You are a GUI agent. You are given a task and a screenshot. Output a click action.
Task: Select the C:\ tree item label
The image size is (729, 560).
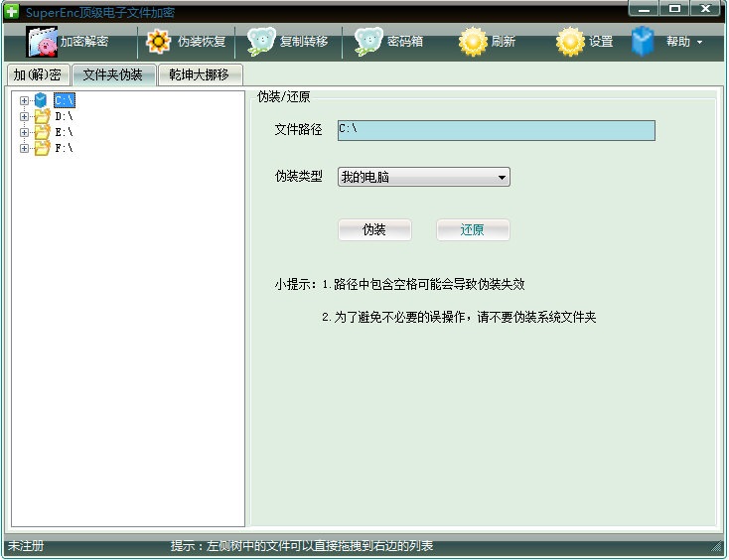65,100
